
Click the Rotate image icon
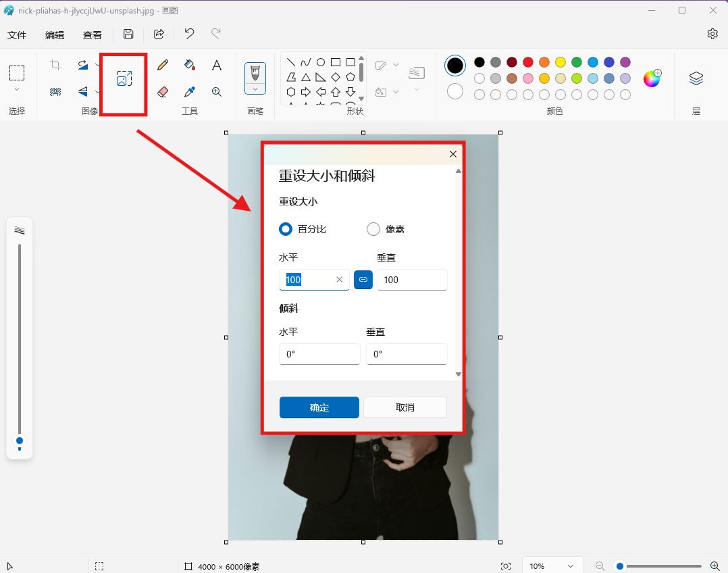83,65
